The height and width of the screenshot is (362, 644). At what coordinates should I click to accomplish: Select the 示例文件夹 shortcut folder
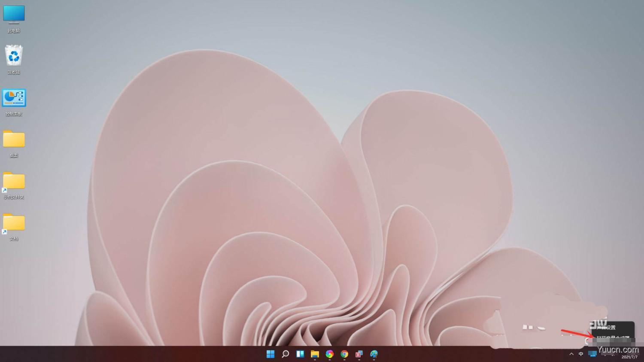click(x=14, y=186)
